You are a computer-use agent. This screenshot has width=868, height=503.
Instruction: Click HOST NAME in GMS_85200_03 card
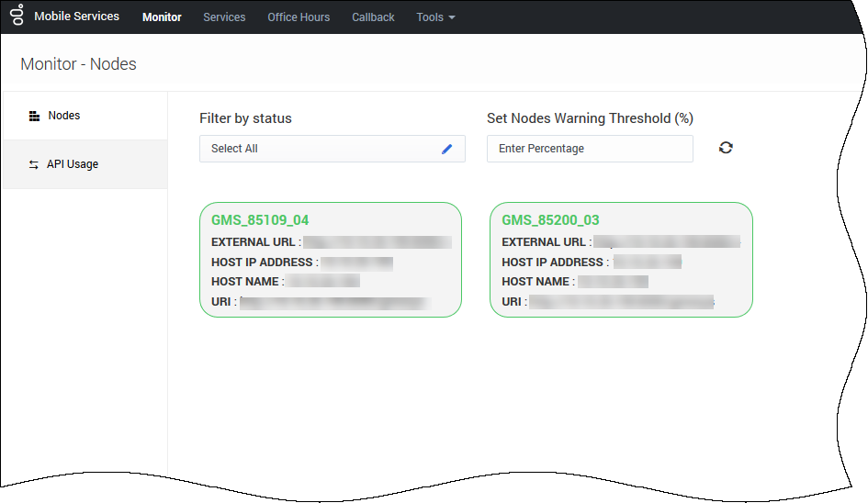[x=535, y=282]
